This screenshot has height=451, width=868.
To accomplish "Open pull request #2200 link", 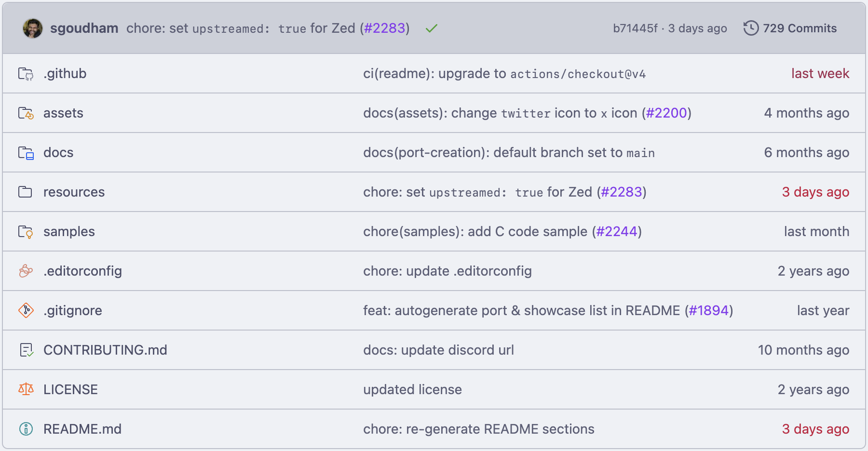I will coord(666,113).
